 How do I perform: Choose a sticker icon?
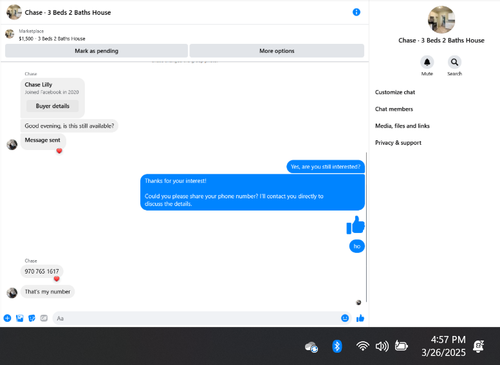[32, 318]
